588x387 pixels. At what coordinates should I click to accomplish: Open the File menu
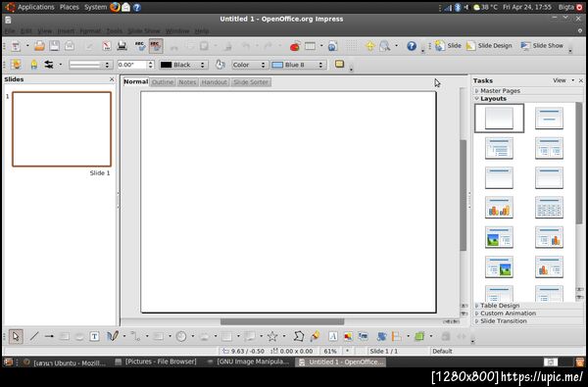(x=10, y=30)
